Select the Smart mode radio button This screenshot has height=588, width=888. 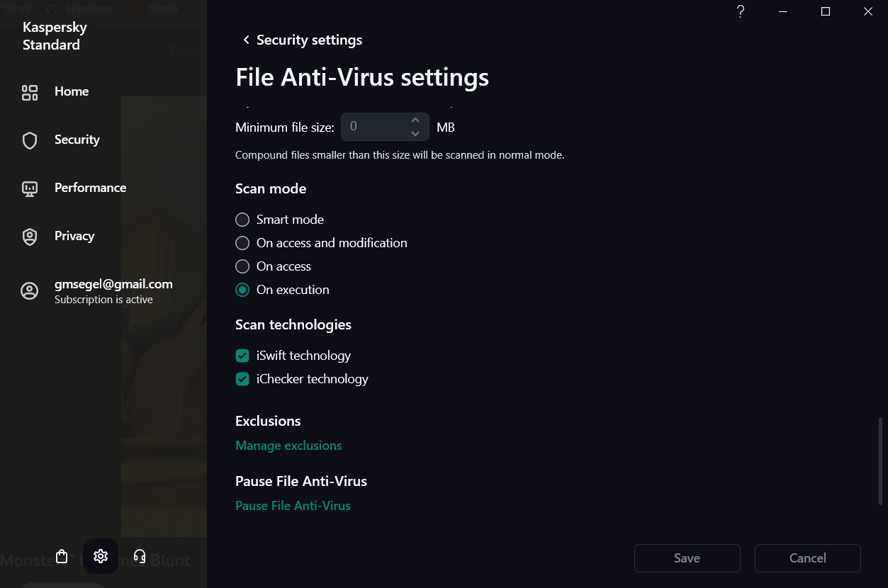click(x=242, y=220)
